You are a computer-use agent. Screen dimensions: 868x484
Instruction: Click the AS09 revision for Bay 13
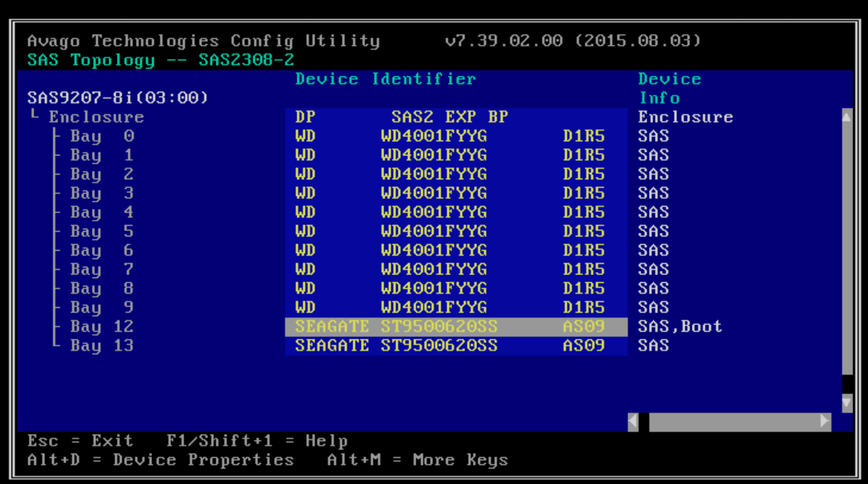tap(584, 346)
